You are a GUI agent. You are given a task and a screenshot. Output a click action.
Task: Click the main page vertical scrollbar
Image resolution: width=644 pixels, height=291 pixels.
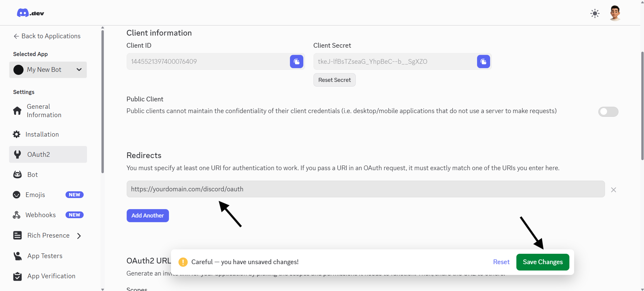[x=642, y=106]
